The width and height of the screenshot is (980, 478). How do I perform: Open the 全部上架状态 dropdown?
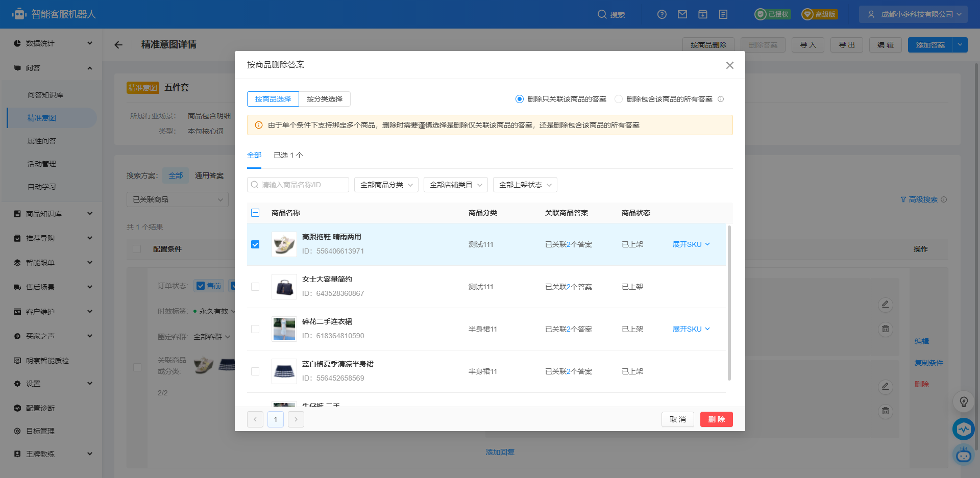tap(525, 185)
